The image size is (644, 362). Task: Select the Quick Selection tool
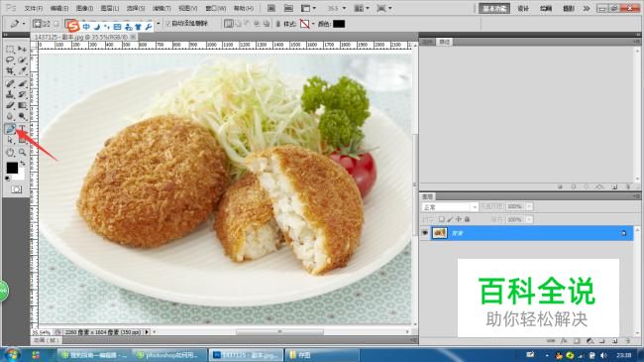(22, 60)
